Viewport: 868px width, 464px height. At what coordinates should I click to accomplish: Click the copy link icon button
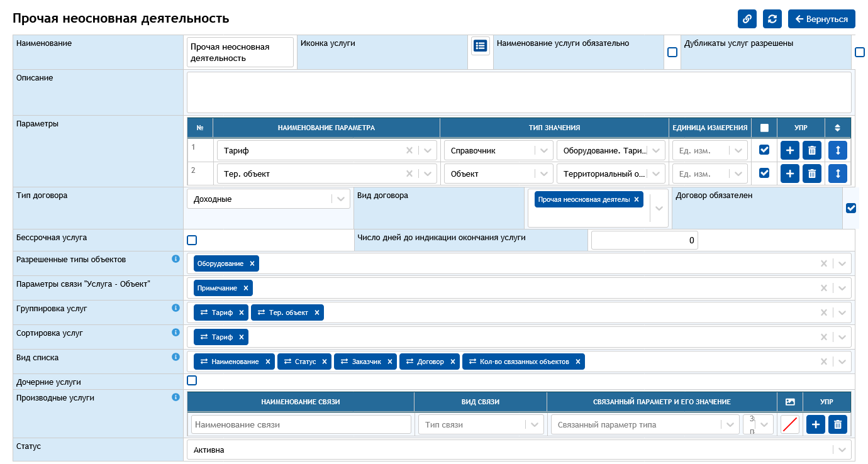click(747, 19)
